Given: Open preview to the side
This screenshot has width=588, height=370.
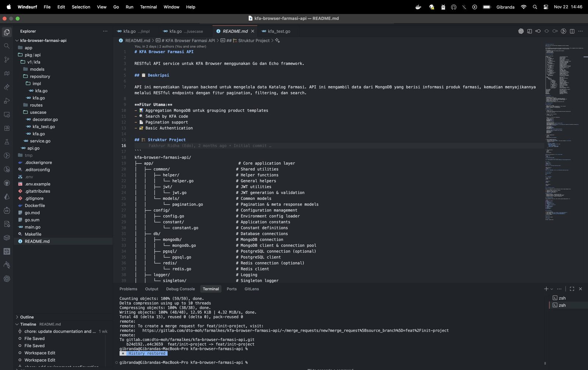Looking at the screenshot, I should click(530, 31).
